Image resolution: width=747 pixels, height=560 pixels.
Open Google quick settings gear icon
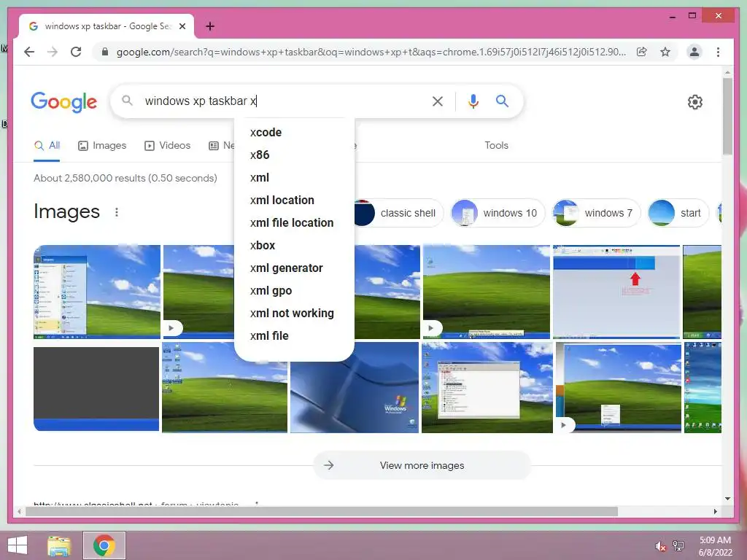click(x=695, y=102)
